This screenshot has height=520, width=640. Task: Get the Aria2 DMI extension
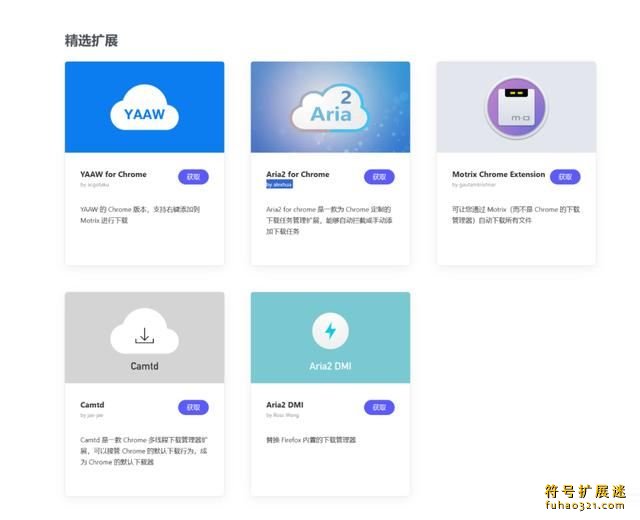tap(379, 407)
